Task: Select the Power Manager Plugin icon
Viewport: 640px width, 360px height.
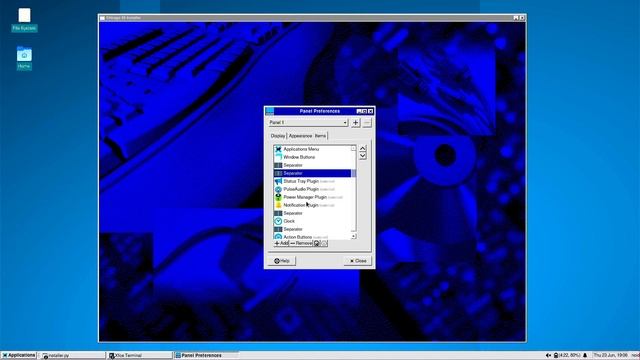Action: coord(278,197)
